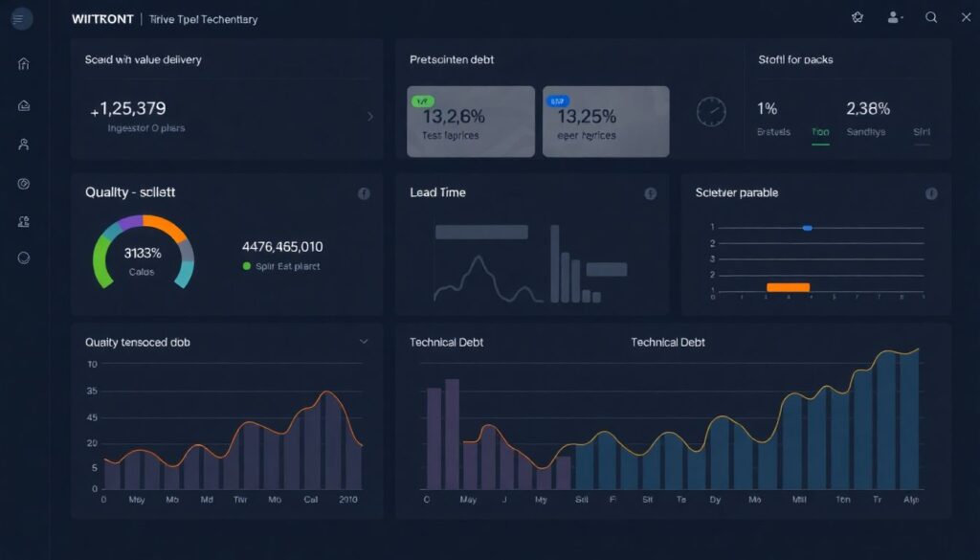Open the inbox tray icon in sidebar

[x=24, y=105]
